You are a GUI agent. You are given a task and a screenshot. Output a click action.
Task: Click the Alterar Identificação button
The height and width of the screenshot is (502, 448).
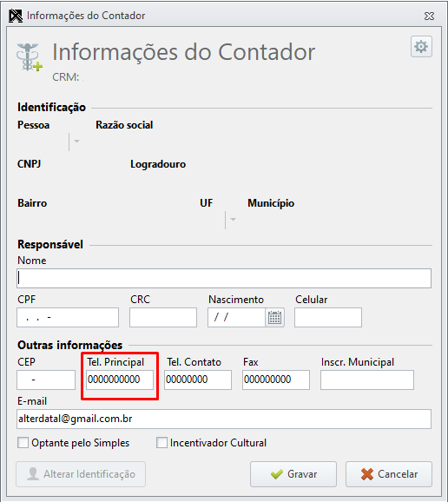(x=81, y=474)
